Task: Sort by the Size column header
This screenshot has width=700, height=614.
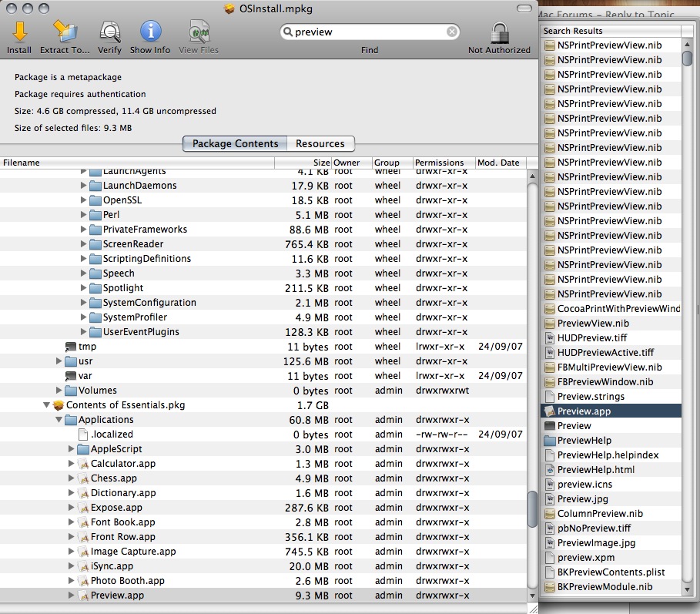Action: pyautogui.click(x=303, y=163)
